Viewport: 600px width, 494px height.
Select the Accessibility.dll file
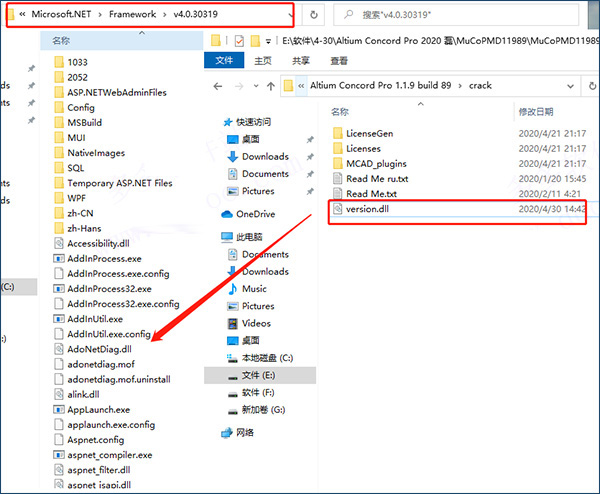(92, 243)
